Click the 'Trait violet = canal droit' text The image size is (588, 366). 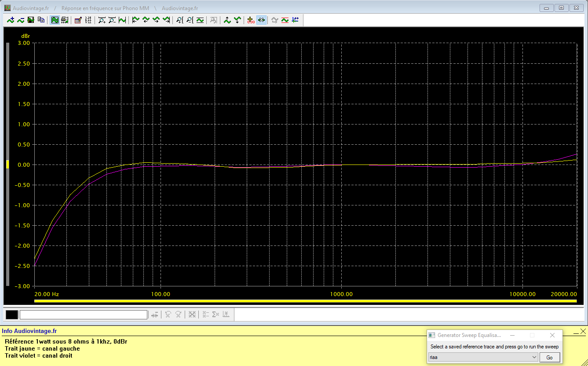click(x=39, y=355)
